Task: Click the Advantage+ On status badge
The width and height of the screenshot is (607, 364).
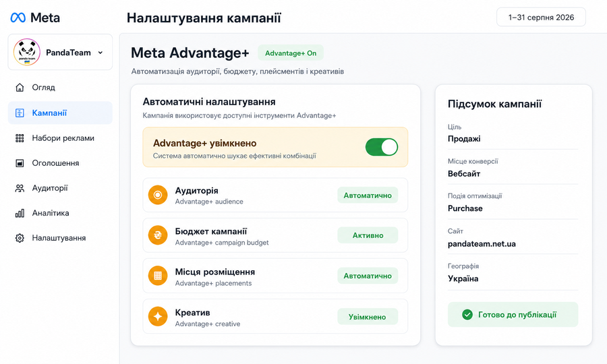Action: pos(291,53)
